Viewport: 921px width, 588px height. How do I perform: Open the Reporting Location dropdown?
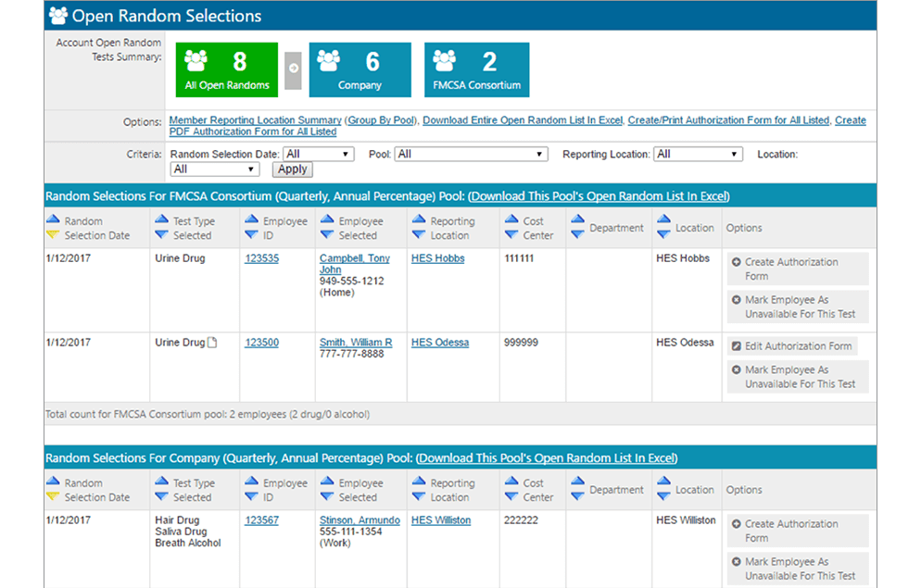coord(698,155)
